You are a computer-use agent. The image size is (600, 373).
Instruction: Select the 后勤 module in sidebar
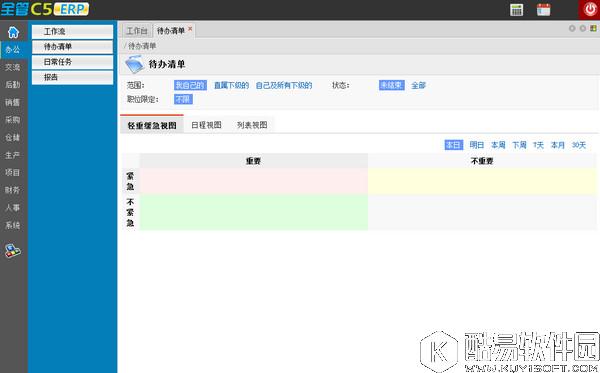[13, 85]
